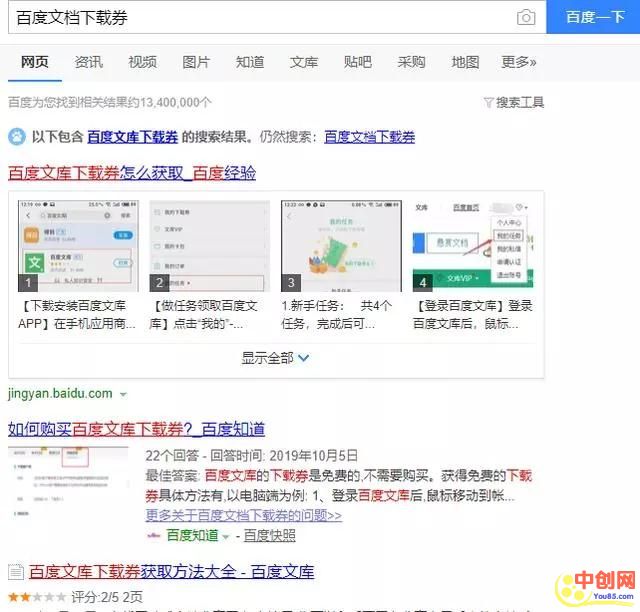This screenshot has width=640, height=612.
Task: Switch to the 图片 tab
Action: click(x=196, y=62)
